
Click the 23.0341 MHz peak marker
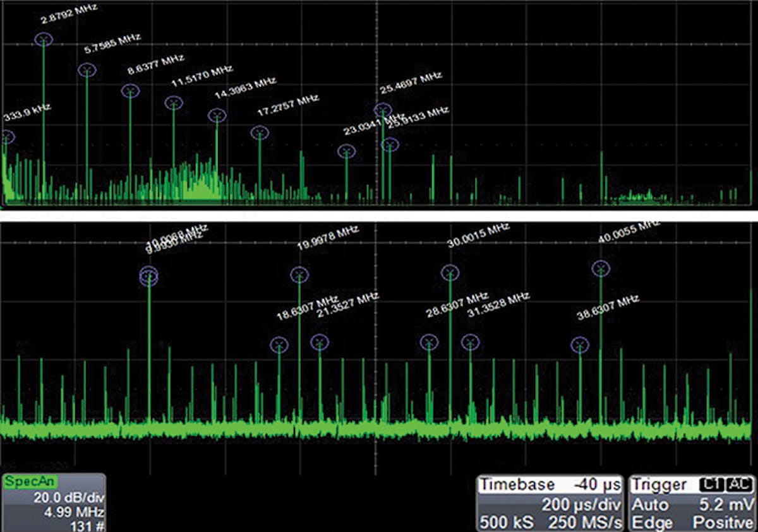coord(346,151)
